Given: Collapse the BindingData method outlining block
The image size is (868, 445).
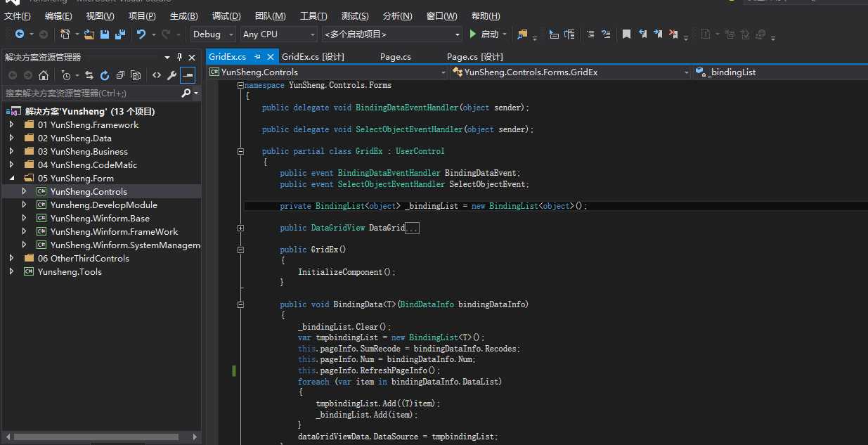Looking at the screenshot, I should coord(240,304).
